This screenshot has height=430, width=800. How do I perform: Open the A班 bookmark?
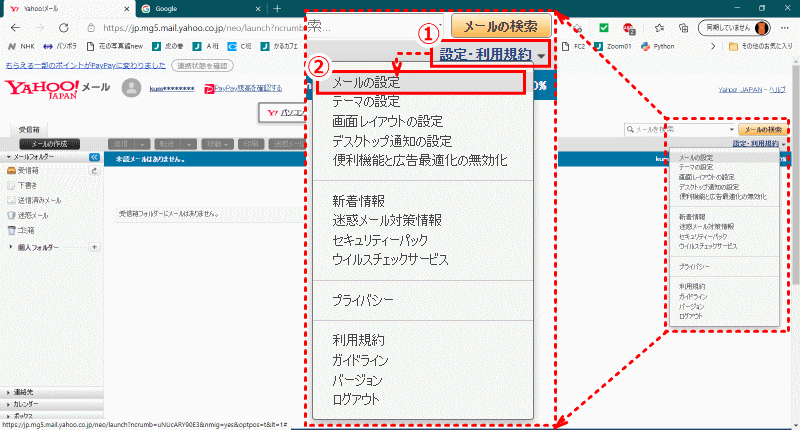point(206,46)
